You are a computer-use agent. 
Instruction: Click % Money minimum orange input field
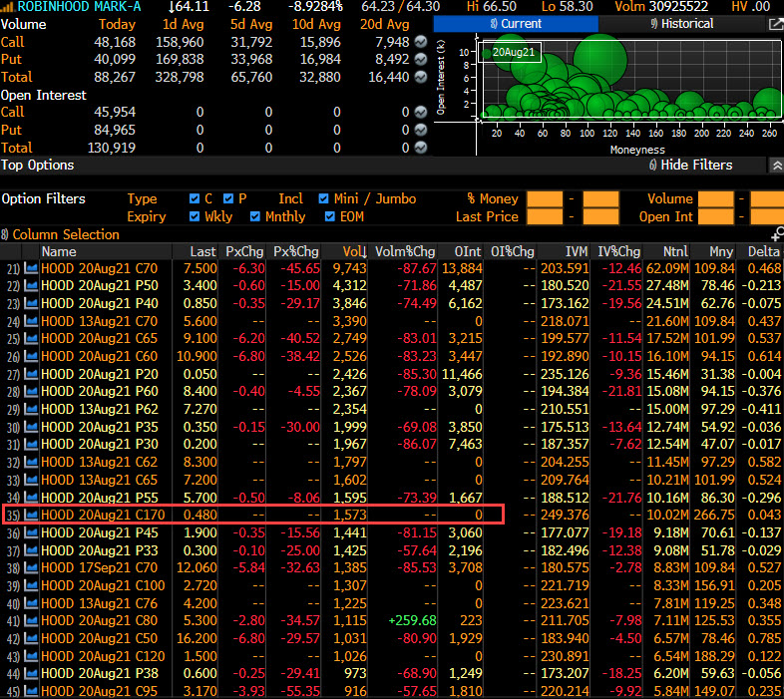(x=545, y=198)
